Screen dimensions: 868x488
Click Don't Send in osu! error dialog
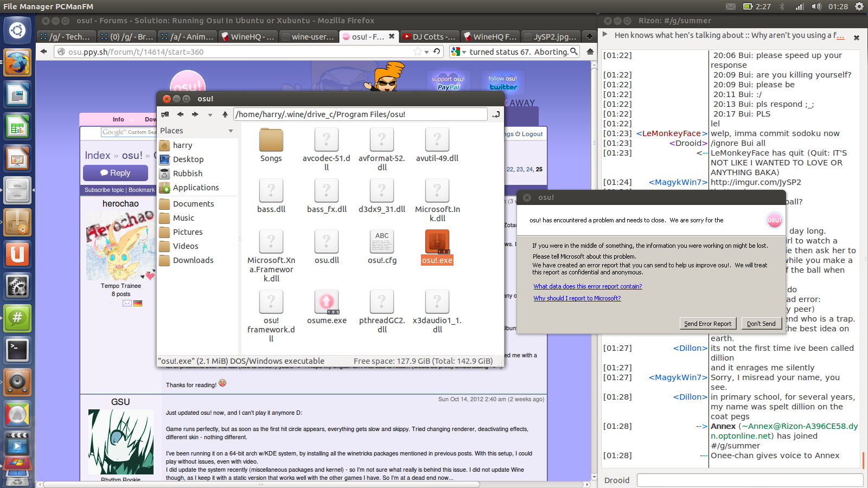tap(761, 323)
